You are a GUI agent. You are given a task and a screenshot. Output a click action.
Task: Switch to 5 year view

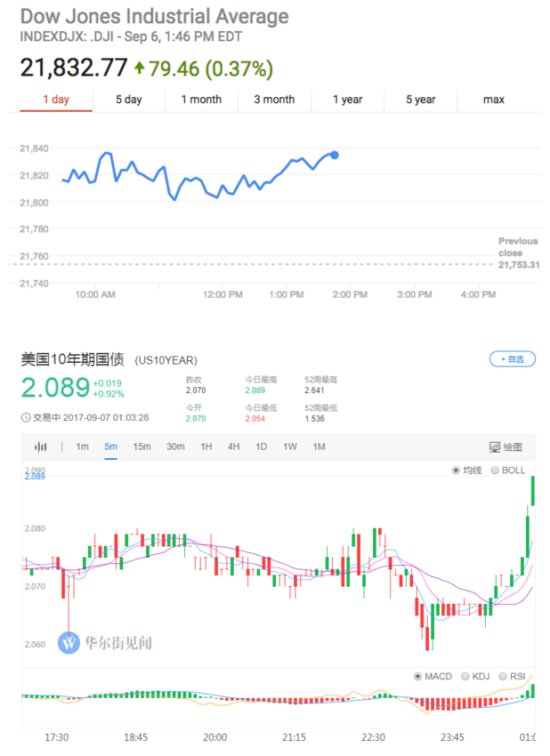coord(421,100)
